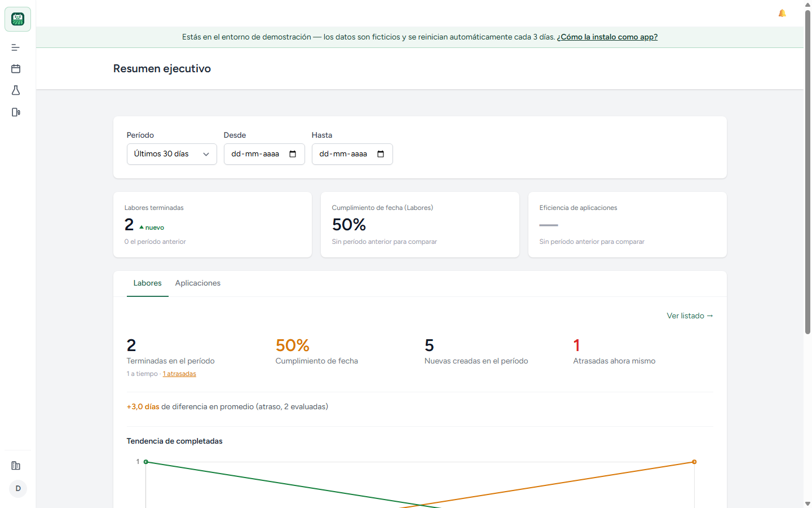Click the red 1 overdue count

(x=576, y=345)
